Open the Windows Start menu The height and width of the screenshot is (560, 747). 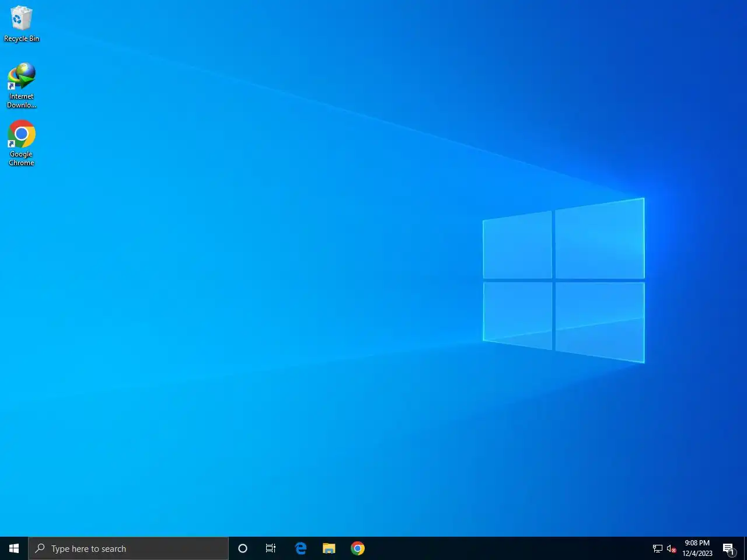click(14, 548)
